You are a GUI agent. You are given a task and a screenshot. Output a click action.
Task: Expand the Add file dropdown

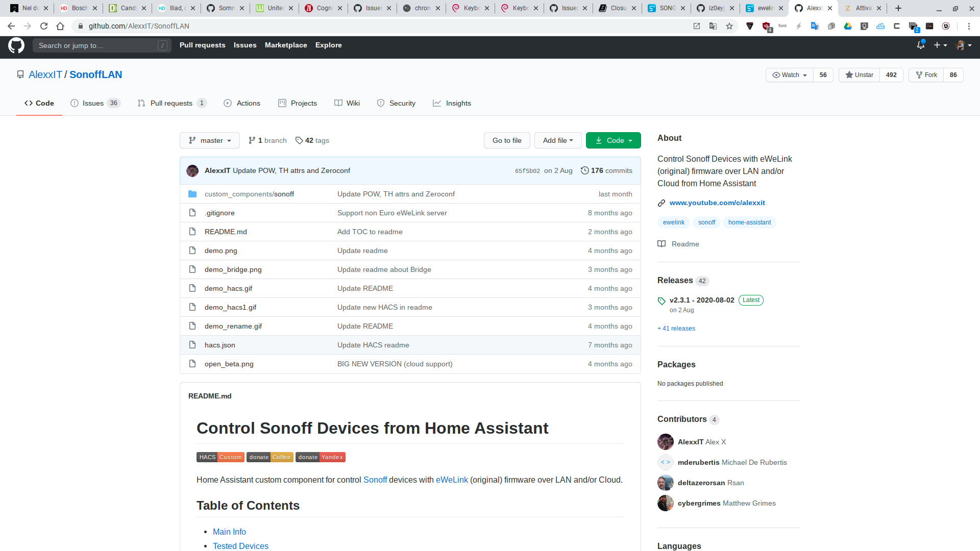click(558, 140)
